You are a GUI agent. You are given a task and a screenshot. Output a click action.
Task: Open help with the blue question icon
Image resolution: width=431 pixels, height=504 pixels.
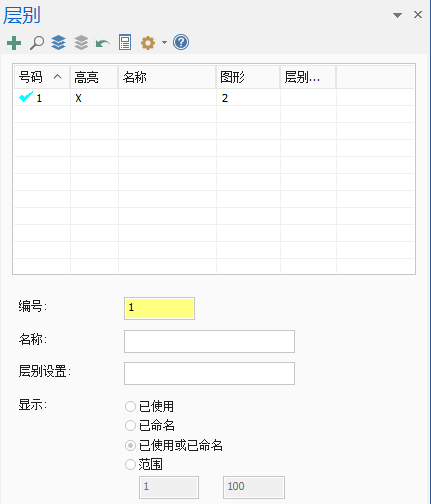181,43
